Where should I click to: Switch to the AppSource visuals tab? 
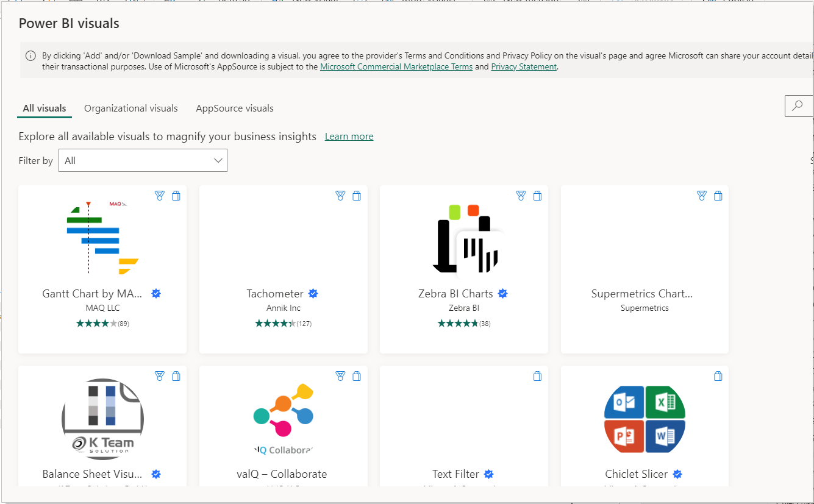point(235,108)
